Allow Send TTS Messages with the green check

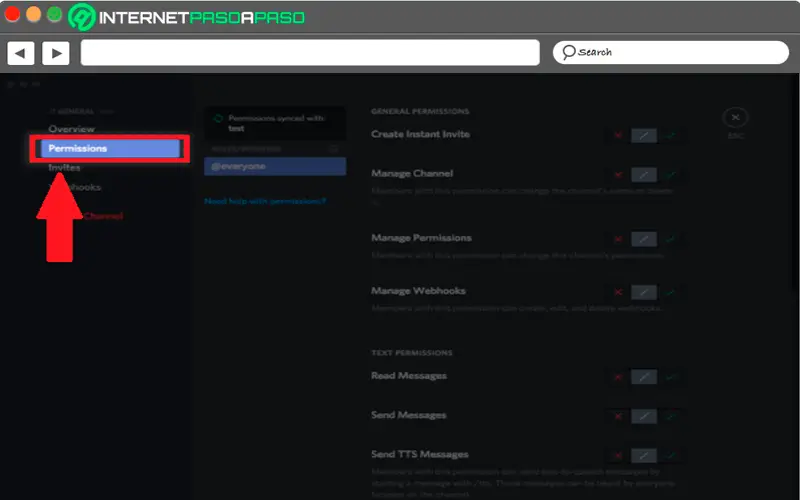(x=670, y=456)
